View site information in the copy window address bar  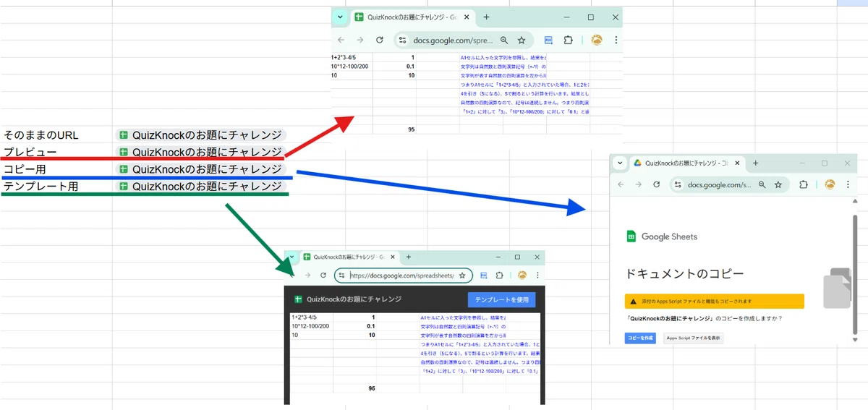click(678, 184)
